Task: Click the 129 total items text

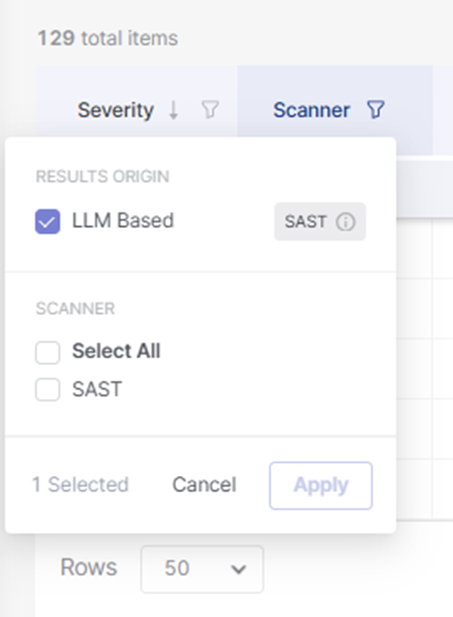Action: tap(107, 38)
